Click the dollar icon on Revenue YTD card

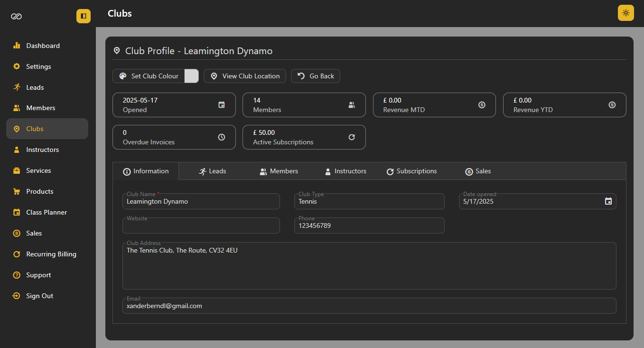pyautogui.click(x=612, y=105)
